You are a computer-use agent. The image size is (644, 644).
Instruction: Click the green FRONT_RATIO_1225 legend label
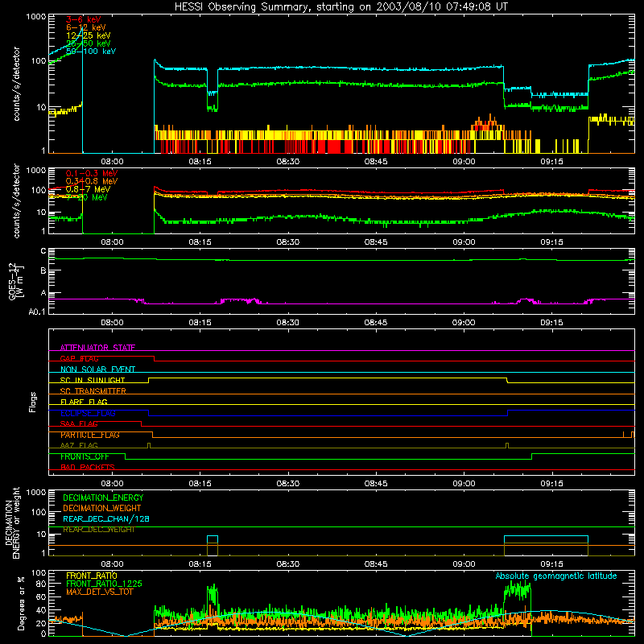pyautogui.click(x=105, y=584)
